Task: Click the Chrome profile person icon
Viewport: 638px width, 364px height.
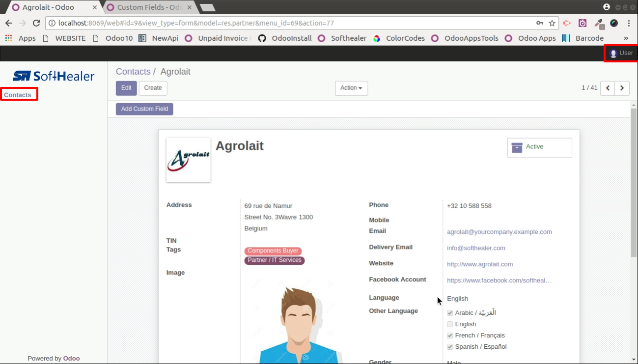Action: click(607, 7)
